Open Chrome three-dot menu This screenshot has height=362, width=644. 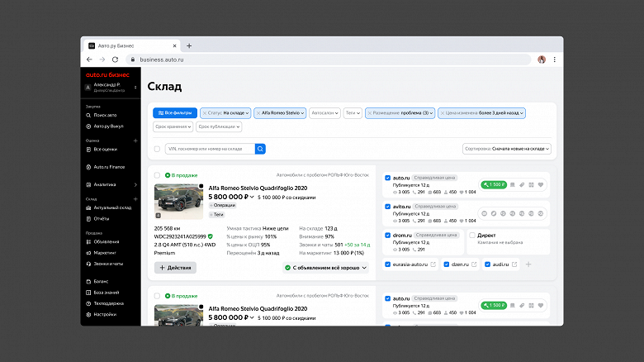[555, 60]
